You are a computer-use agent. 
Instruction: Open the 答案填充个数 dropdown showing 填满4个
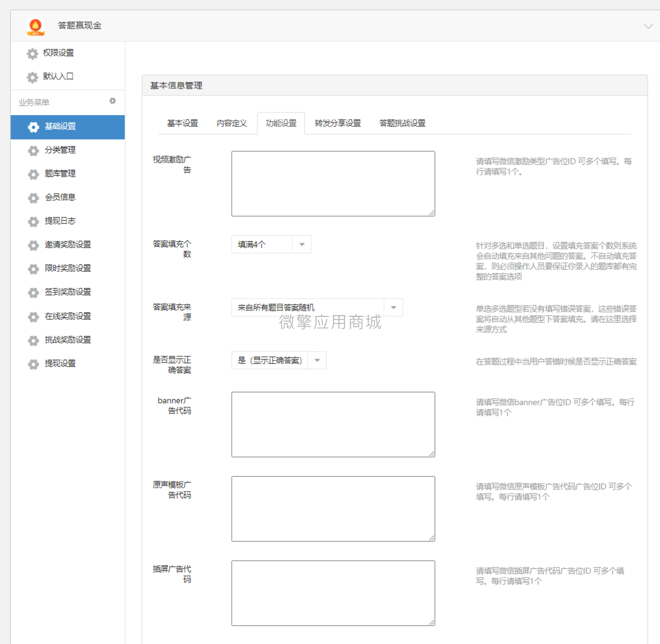(271, 244)
